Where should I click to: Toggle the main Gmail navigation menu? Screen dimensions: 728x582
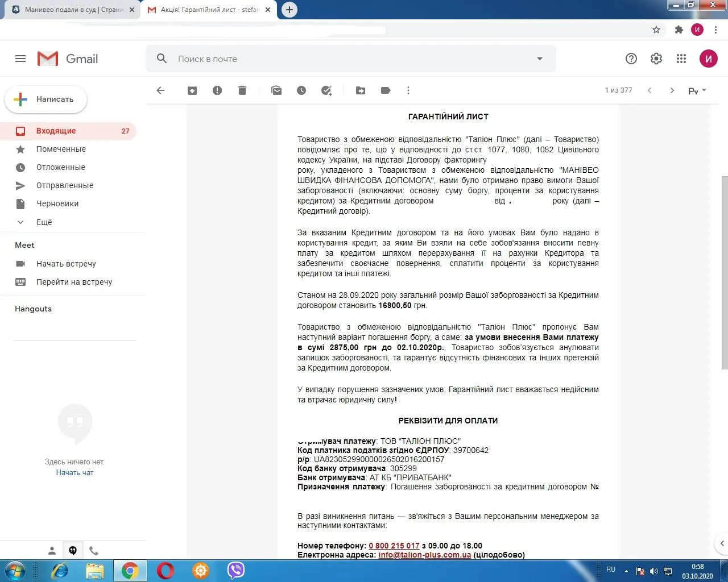pyautogui.click(x=20, y=58)
